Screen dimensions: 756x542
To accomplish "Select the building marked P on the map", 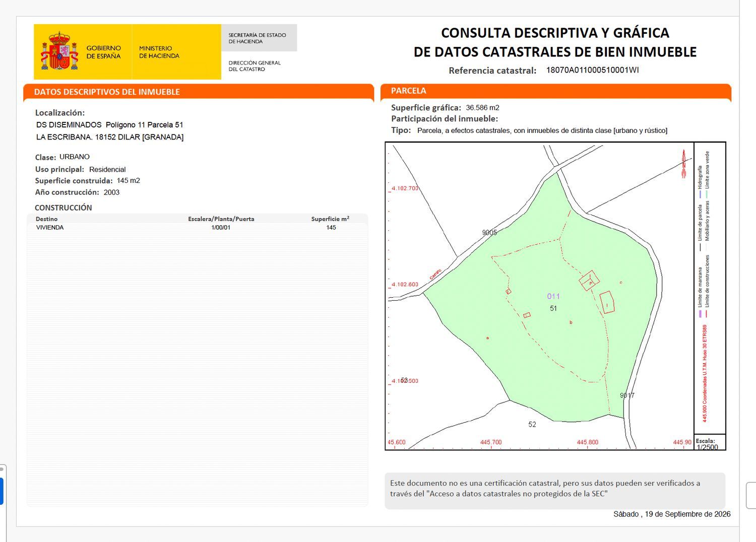I will coord(589,280).
